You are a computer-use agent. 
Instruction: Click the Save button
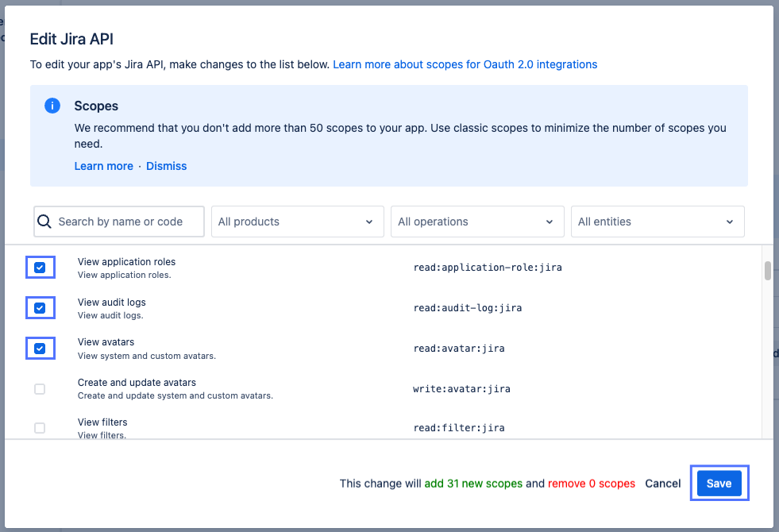[x=719, y=484]
